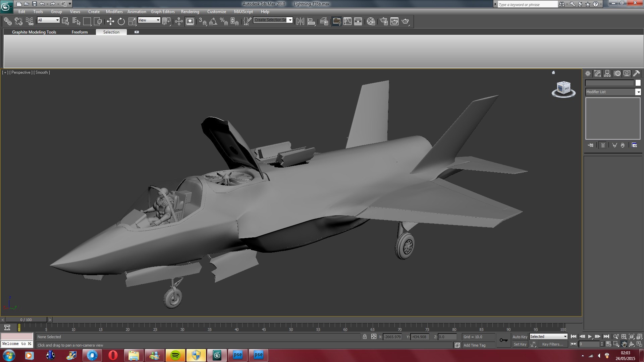Image resolution: width=644 pixels, height=362 pixels.
Task: Switch to the Freeform ribbon tab
Action: tap(79, 32)
